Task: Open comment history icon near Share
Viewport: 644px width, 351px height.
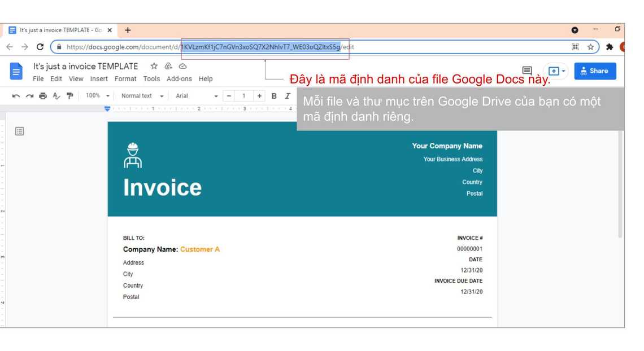Action: coord(527,71)
